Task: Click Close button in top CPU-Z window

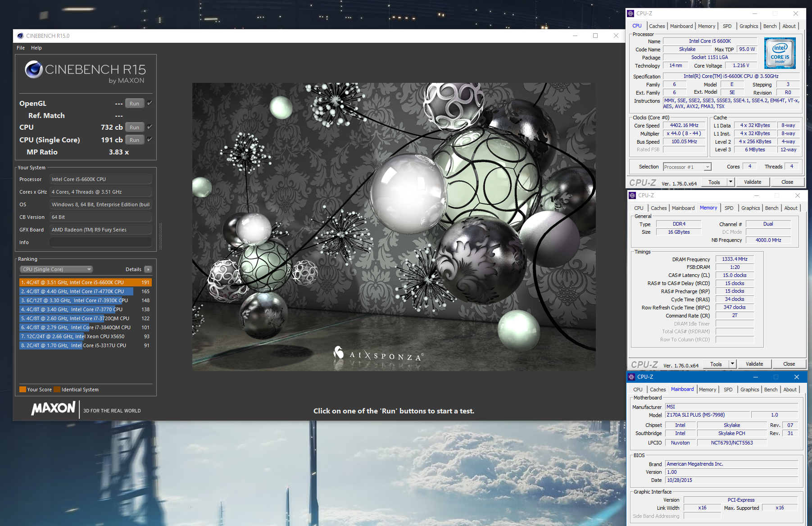Action: (x=787, y=182)
